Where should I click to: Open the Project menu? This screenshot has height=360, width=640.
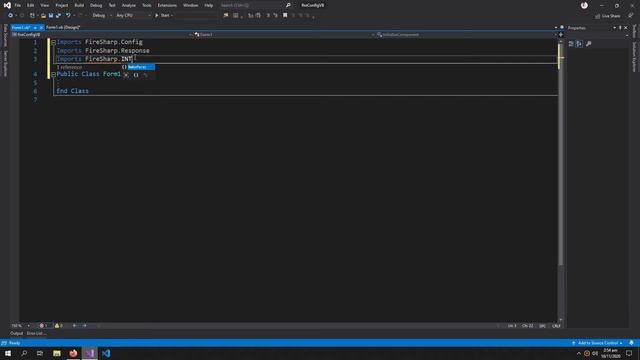pyautogui.click(x=62, y=5)
